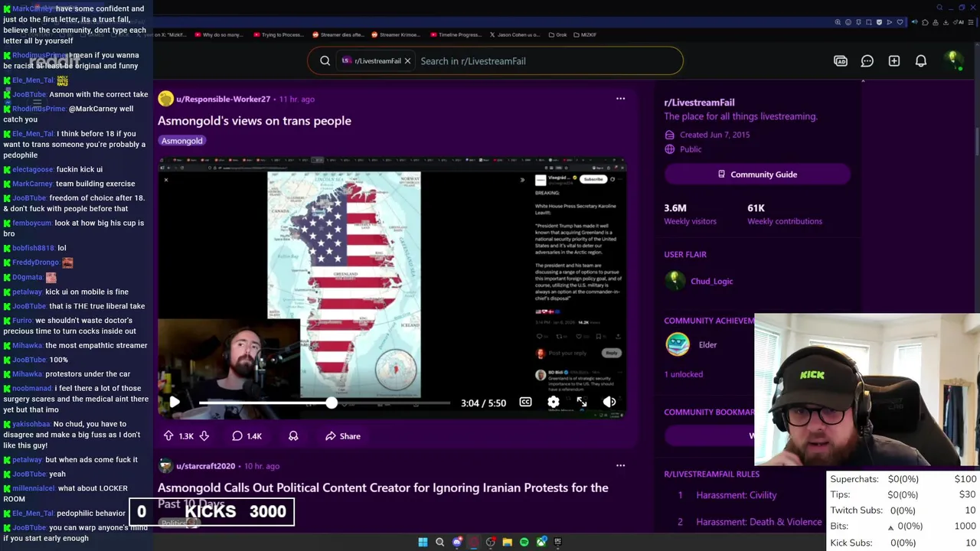Seek using the video progress slider
Screen dimensions: 980x551
[x=325, y=403]
